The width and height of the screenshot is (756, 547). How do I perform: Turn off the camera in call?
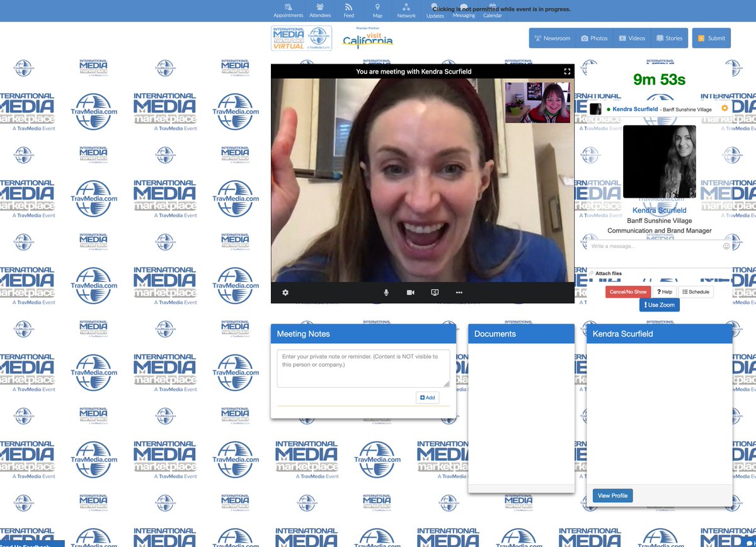pos(410,293)
